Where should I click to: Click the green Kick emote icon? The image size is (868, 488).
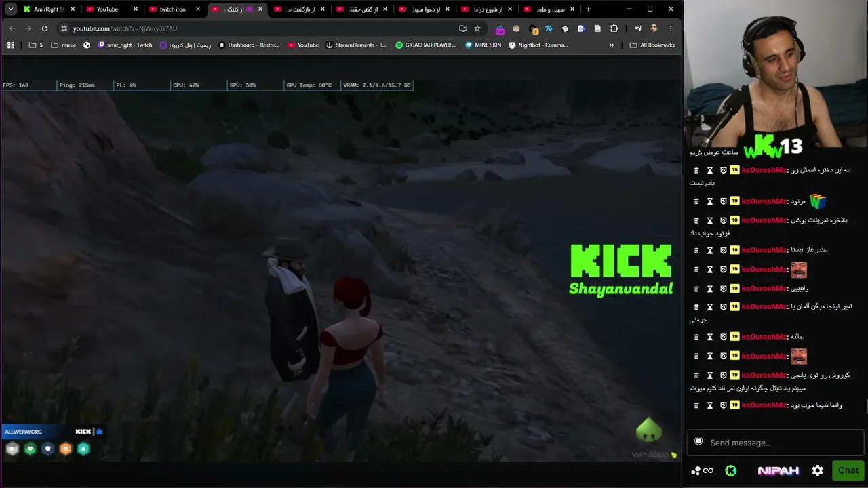point(730,470)
